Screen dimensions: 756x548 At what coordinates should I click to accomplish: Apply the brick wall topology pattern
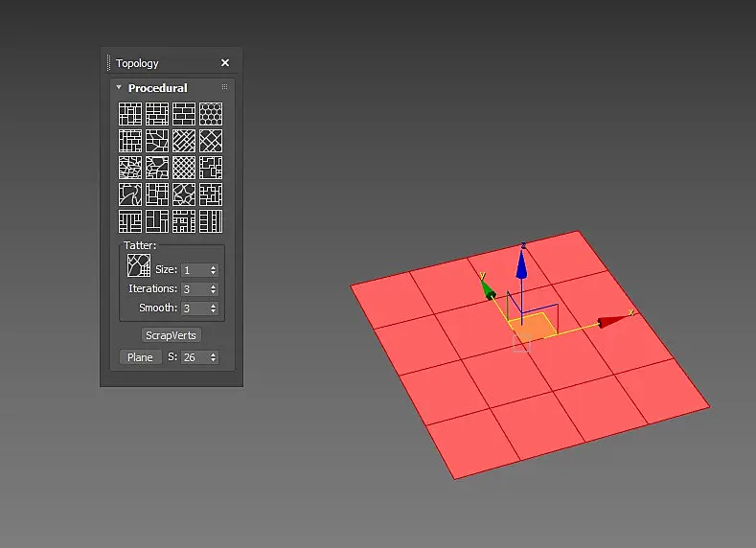pyautogui.click(x=184, y=114)
